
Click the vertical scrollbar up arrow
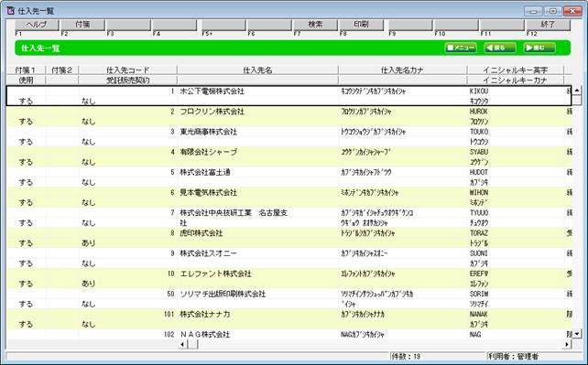coord(577,91)
